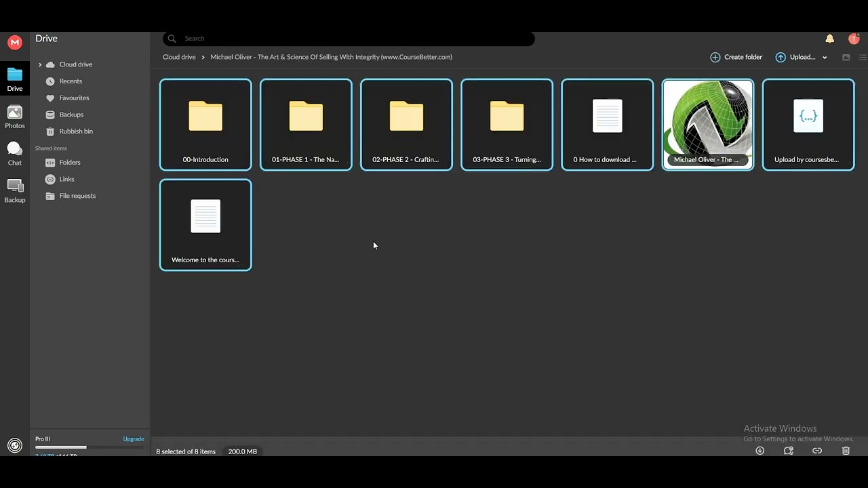Screen dimensions: 868x488
Task: Click the Michael Oliver folder breadcrumb
Action: click(x=331, y=57)
